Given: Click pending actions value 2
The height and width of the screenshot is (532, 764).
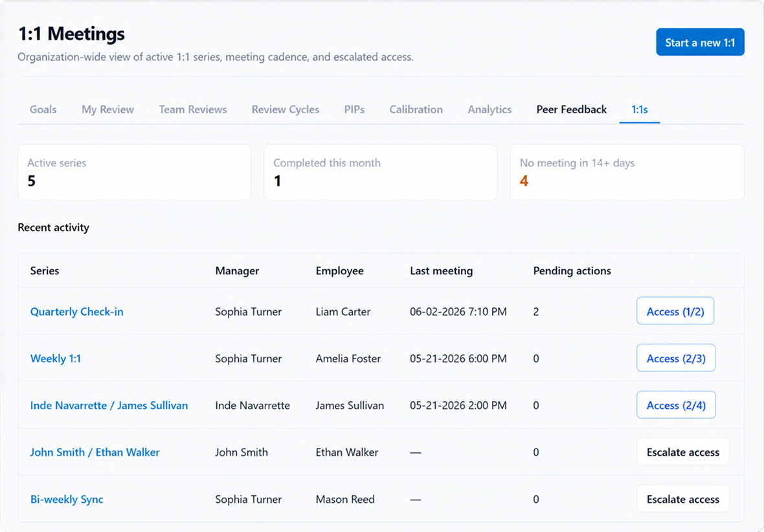Looking at the screenshot, I should pos(536,312).
